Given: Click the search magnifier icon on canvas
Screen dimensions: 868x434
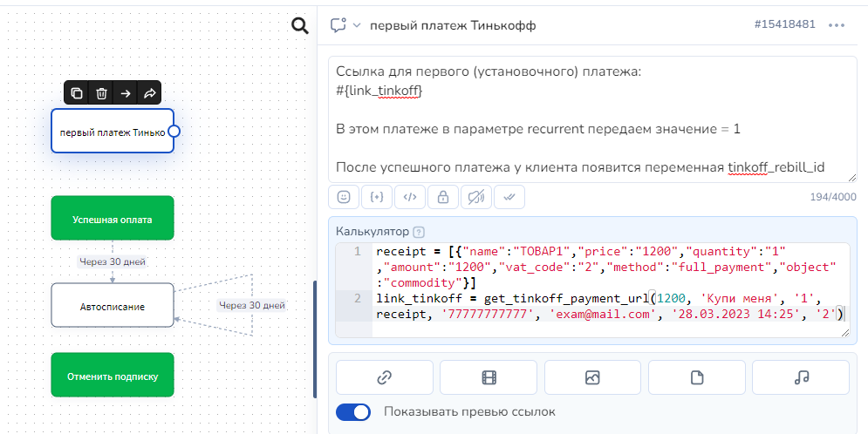Looking at the screenshot, I should point(299,26).
